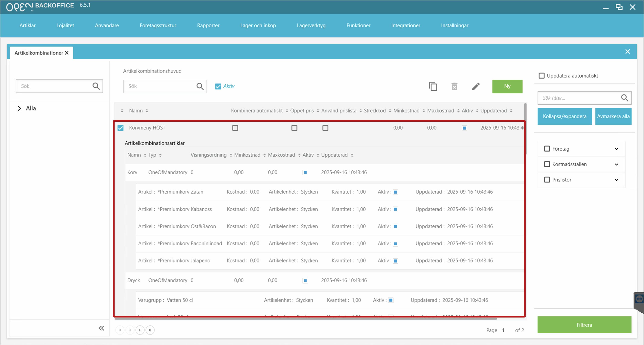Deselect the Korvmeny HÖST row checkbox
This screenshot has height=345, width=644.
[121, 128]
